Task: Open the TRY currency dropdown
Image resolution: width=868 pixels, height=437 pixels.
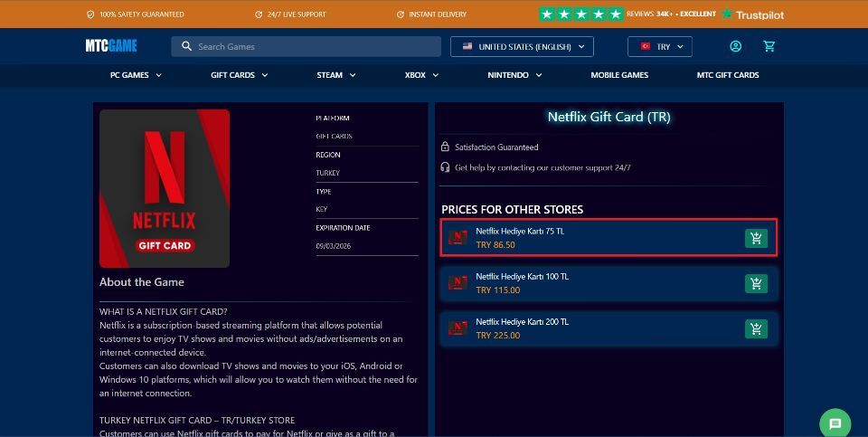Action: pos(660,46)
